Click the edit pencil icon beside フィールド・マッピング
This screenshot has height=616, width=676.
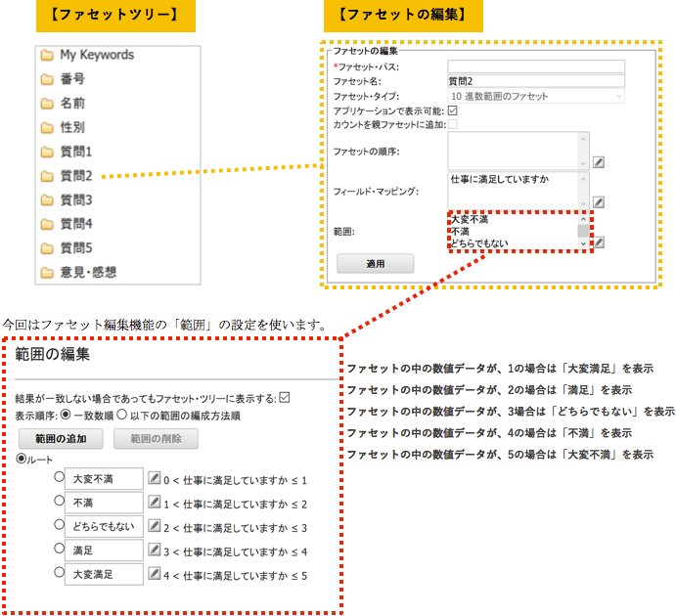(599, 202)
